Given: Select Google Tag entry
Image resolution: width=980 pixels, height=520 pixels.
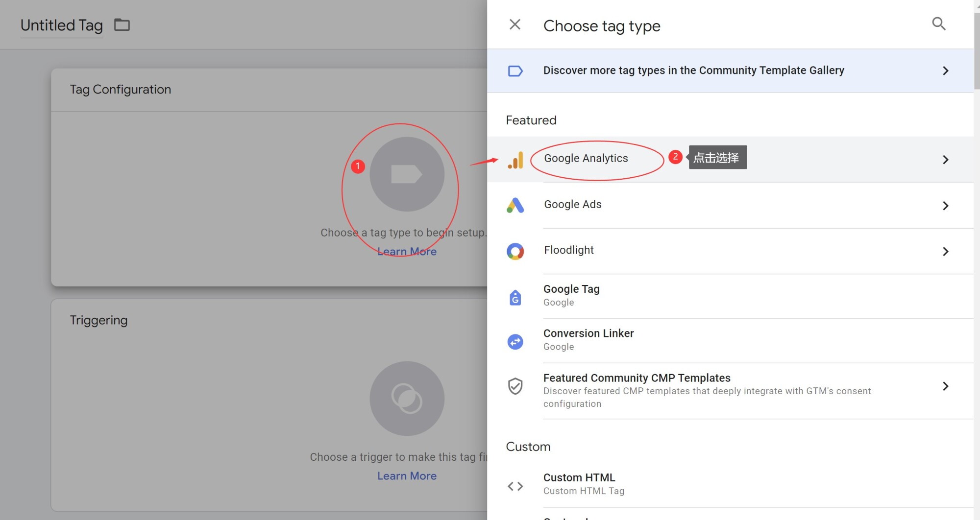Looking at the screenshot, I should pyautogui.click(x=730, y=296).
